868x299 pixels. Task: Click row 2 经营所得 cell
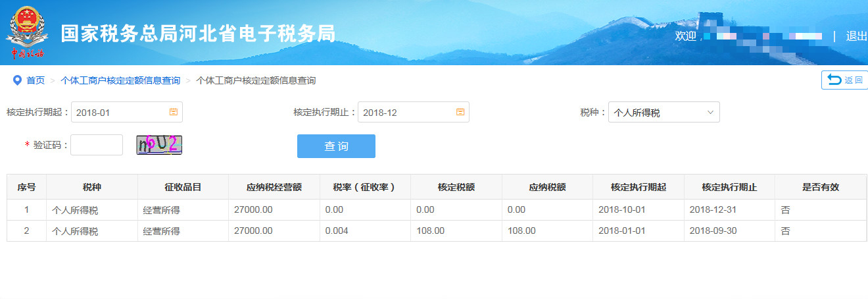pyautogui.click(x=183, y=231)
